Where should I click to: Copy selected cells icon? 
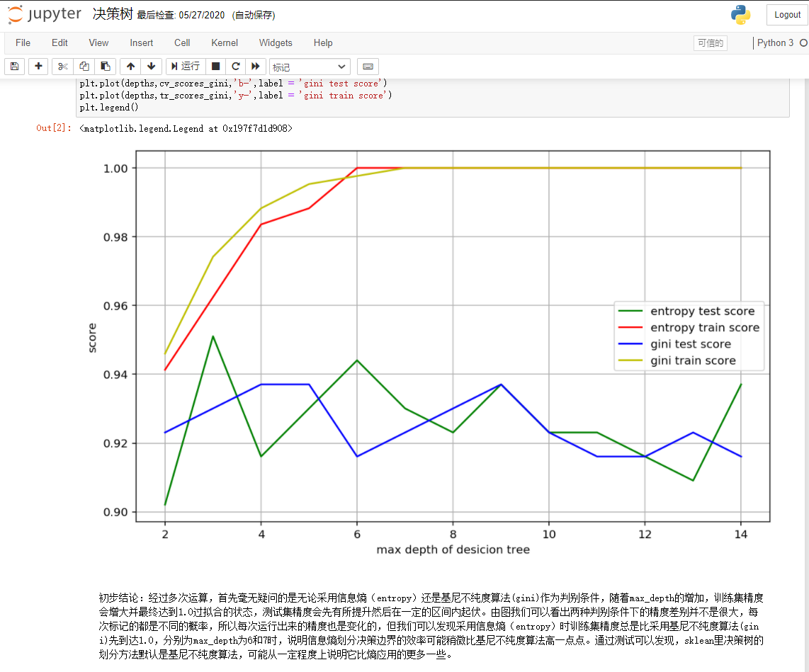tap(84, 67)
